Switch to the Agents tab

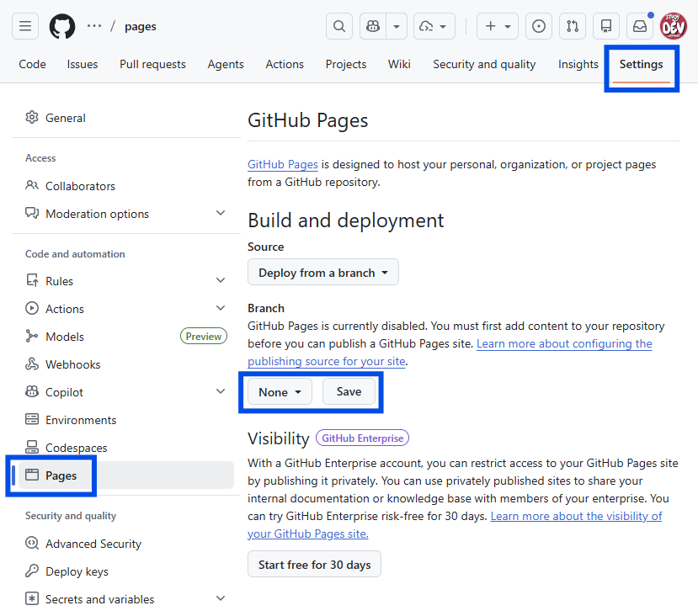[226, 64]
